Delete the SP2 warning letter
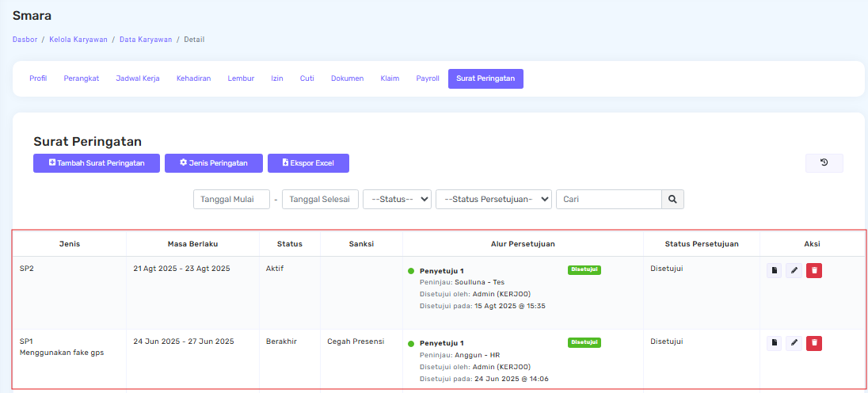The image size is (868, 393). tap(814, 271)
